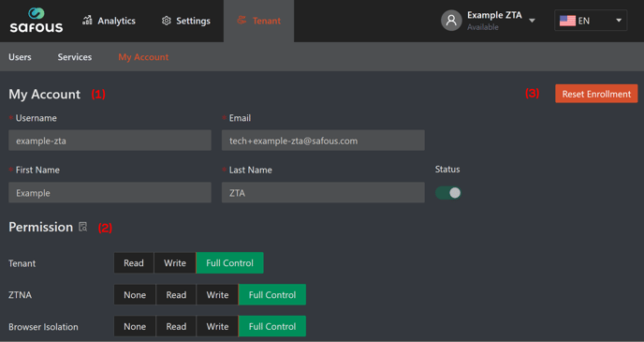Click the US flag icon
644x342 pixels.
click(567, 21)
